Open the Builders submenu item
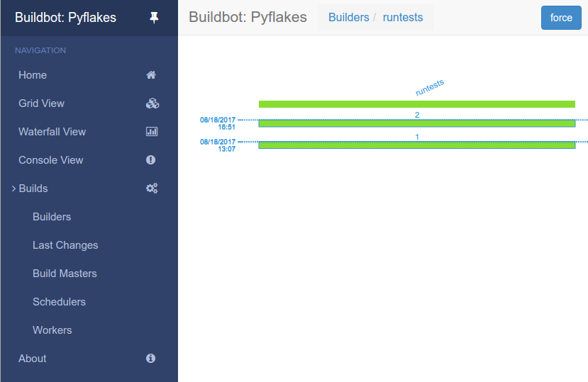The width and height of the screenshot is (588, 382). click(52, 217)
